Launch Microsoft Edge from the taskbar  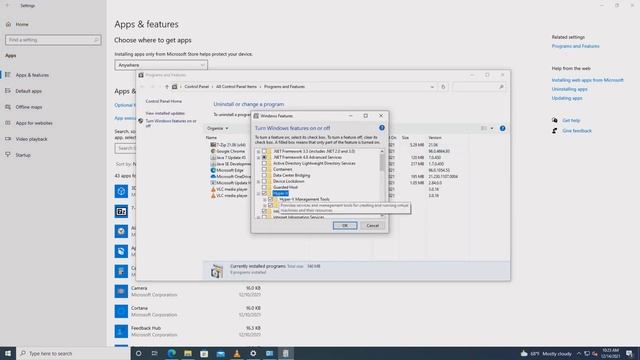click(x=171, y=353)
